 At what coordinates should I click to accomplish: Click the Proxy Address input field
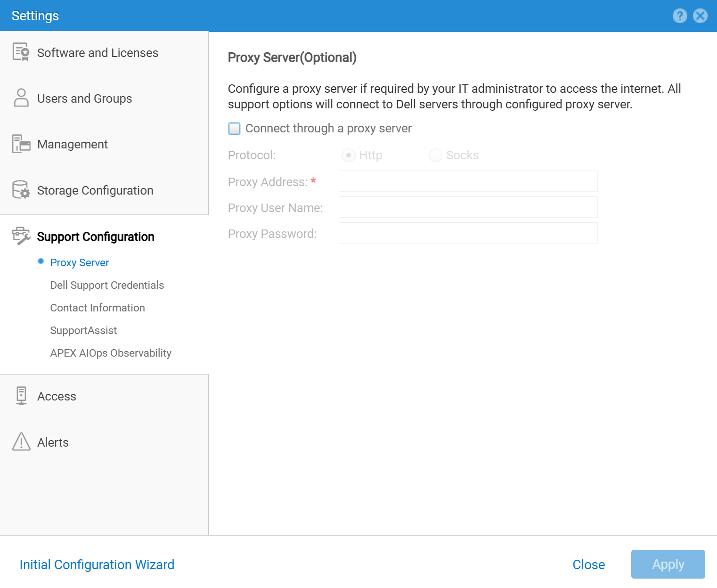tap(468, 181)
